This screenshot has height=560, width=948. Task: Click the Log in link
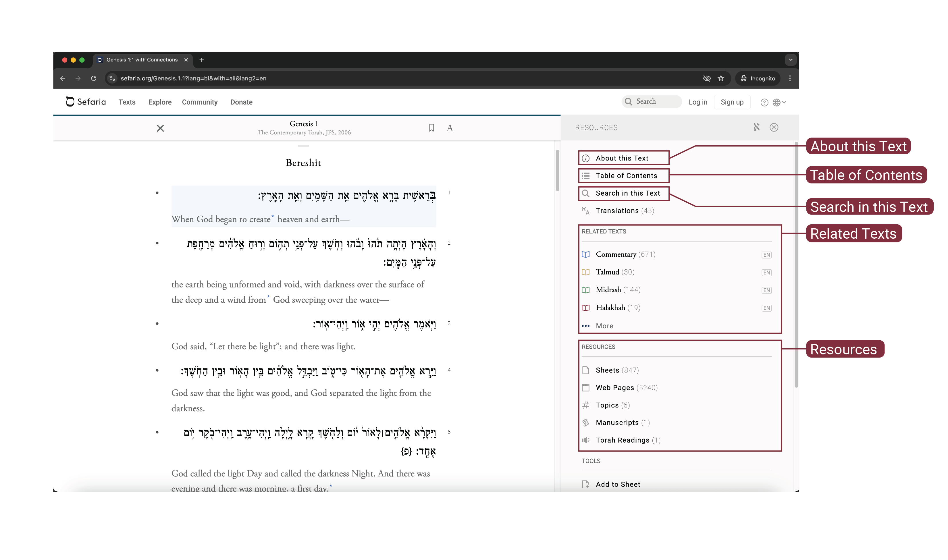click(697, 102)
